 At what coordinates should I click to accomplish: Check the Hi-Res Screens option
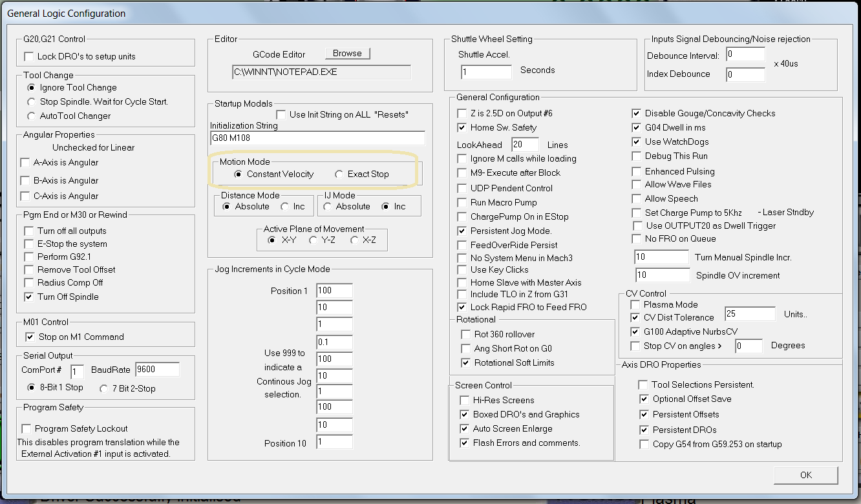tap(464, 400)
